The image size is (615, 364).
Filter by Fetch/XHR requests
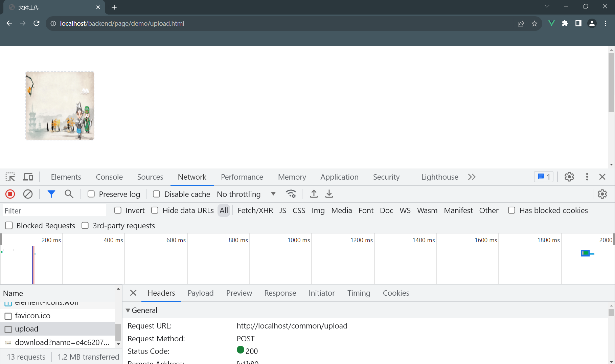(x=255, y=210)
